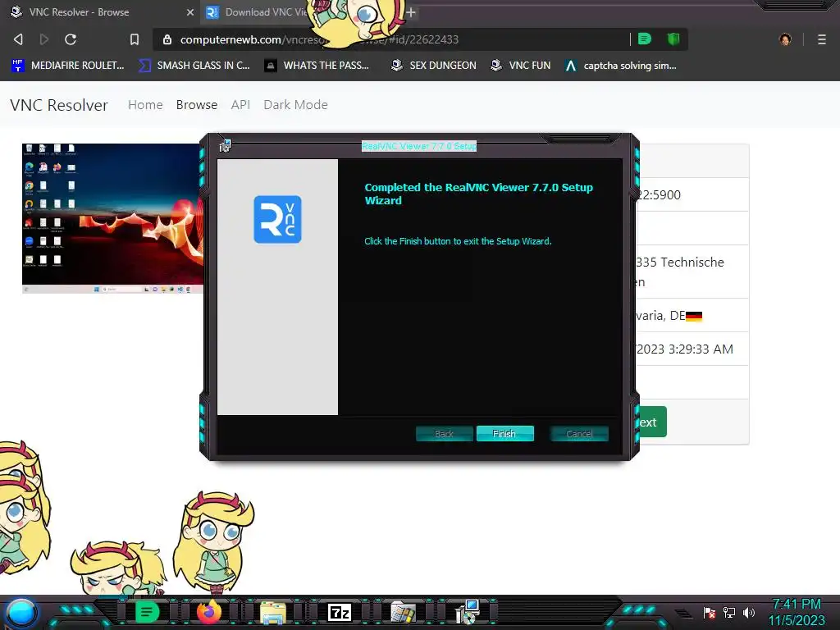840x630 pixels.
Task: Click the remote desktop screenshot thumbnail
Action: (x=112, y=218)
